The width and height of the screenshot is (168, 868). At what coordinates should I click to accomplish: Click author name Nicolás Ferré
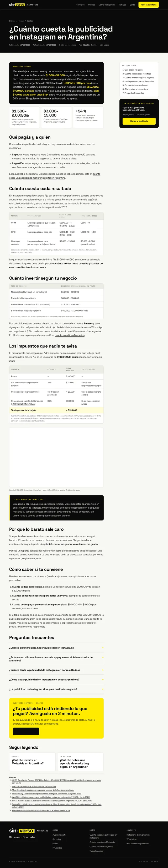(90, 45)
